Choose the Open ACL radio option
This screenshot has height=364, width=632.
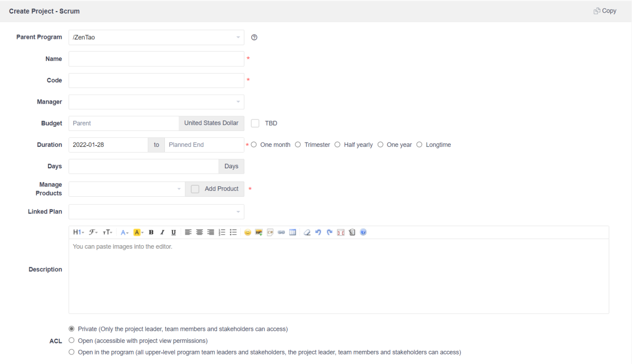click(x=72, y=340)
